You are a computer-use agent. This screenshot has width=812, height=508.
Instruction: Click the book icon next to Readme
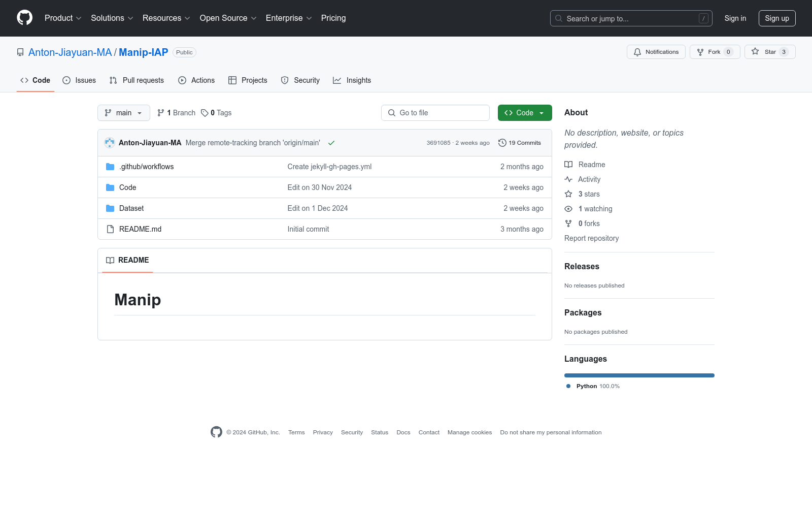click(x=568, y=165)
